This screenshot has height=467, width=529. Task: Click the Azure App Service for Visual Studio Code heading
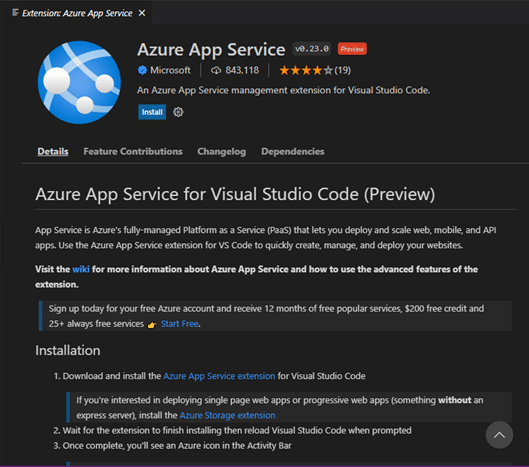click(x=235, y=194)
